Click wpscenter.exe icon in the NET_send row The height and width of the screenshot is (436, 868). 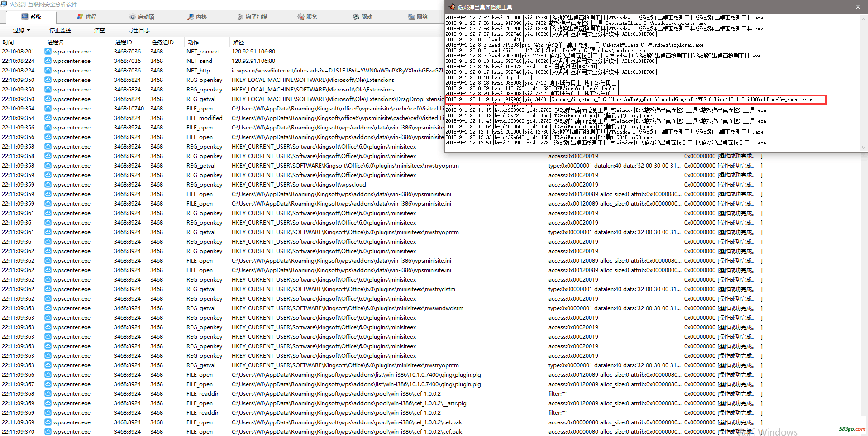click(x=48, y=61)
